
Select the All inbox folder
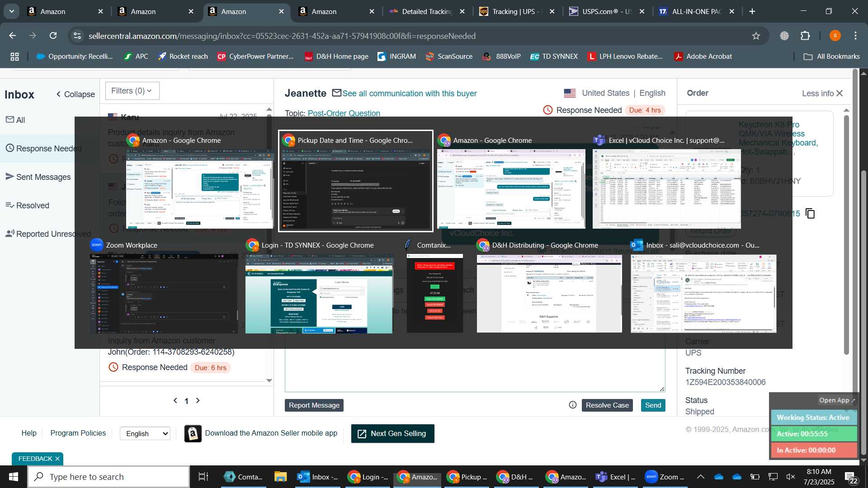click(x=15, y=120)
